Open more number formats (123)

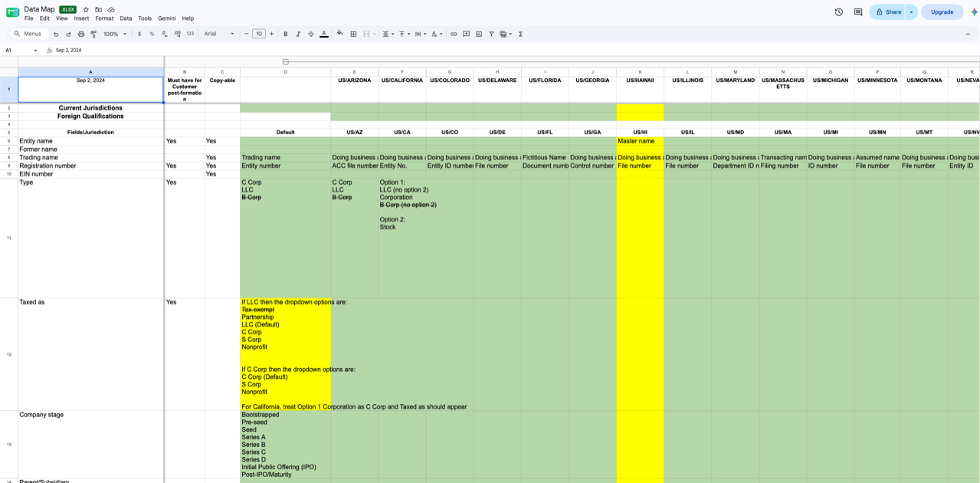pos(190,34)
